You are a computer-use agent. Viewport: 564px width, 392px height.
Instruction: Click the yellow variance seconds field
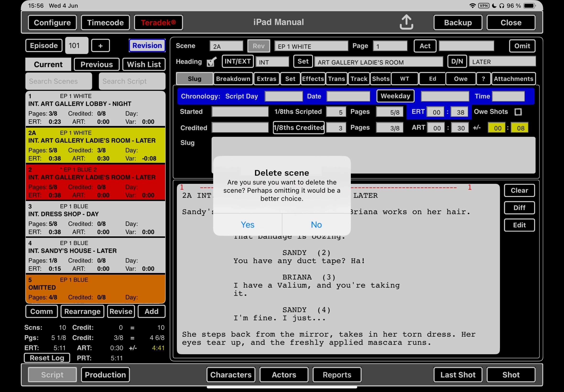point(520,128)
